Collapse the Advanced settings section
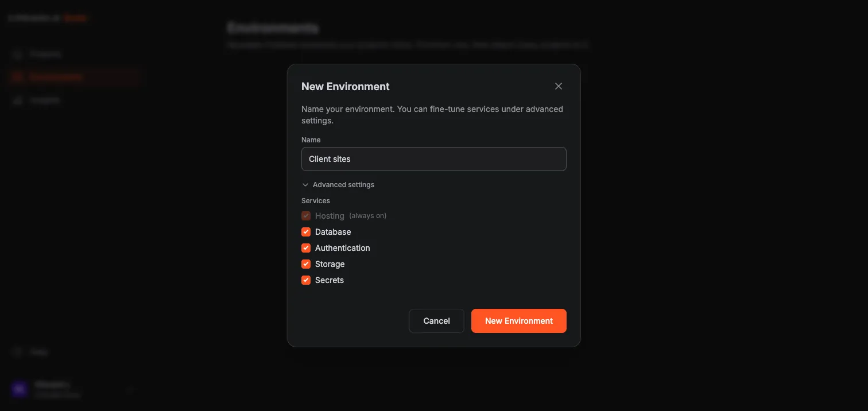 pos(338,185)
